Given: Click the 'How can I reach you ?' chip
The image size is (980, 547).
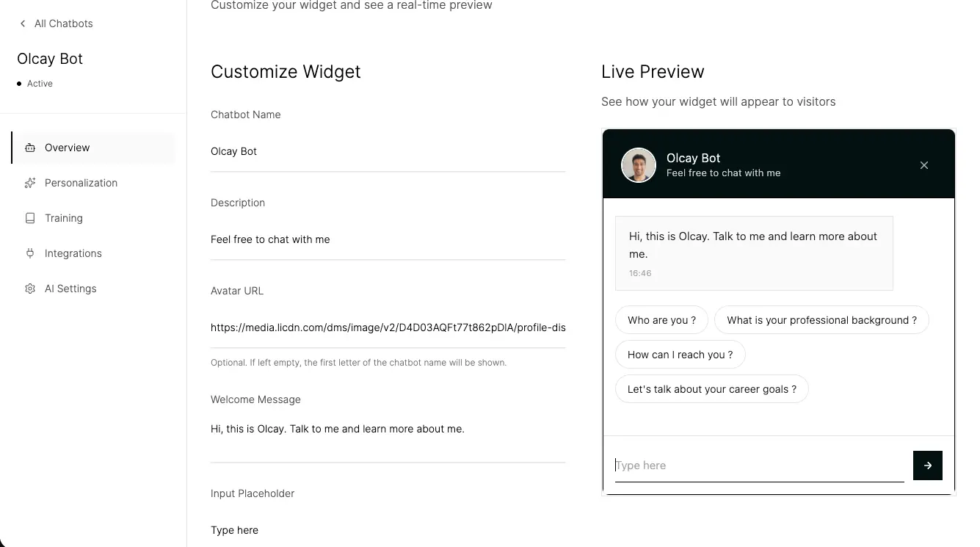Looking at the screenshot, I should click(680, 355).
